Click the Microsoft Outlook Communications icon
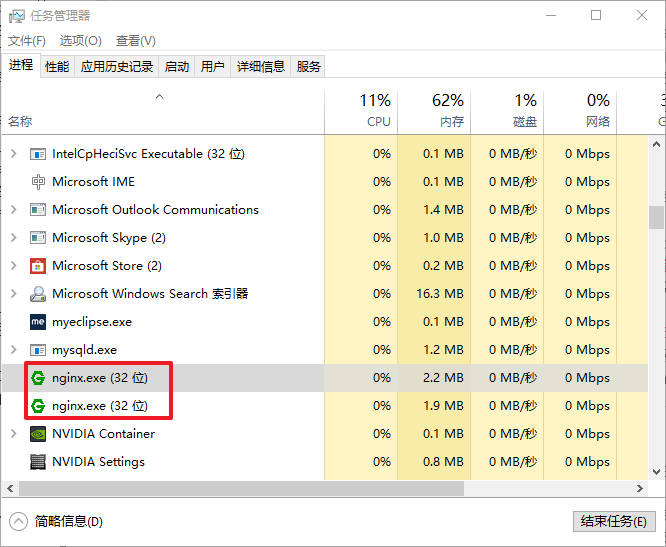The width and height of the screenshot is (666, 547). tap(38, 210)
